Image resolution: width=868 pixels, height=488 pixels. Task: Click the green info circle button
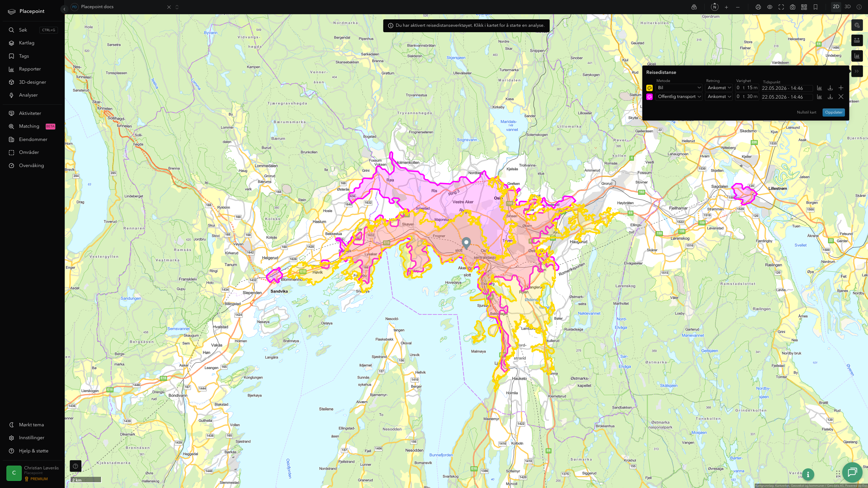tap(808, 474)
